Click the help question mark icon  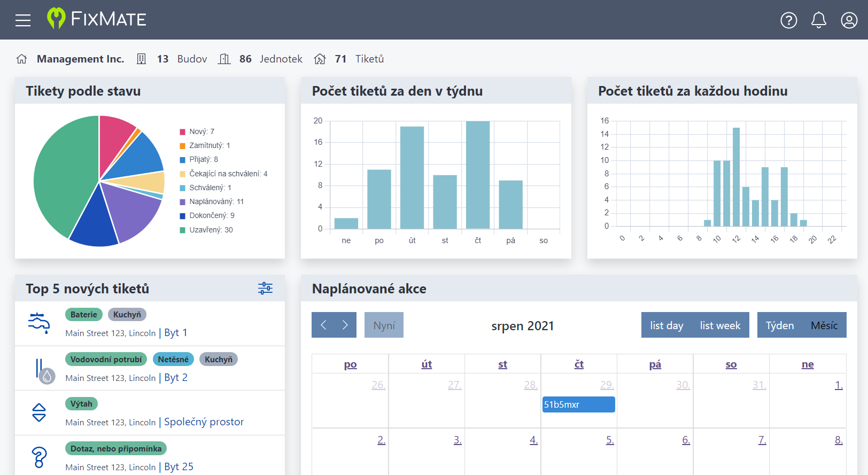788,20
